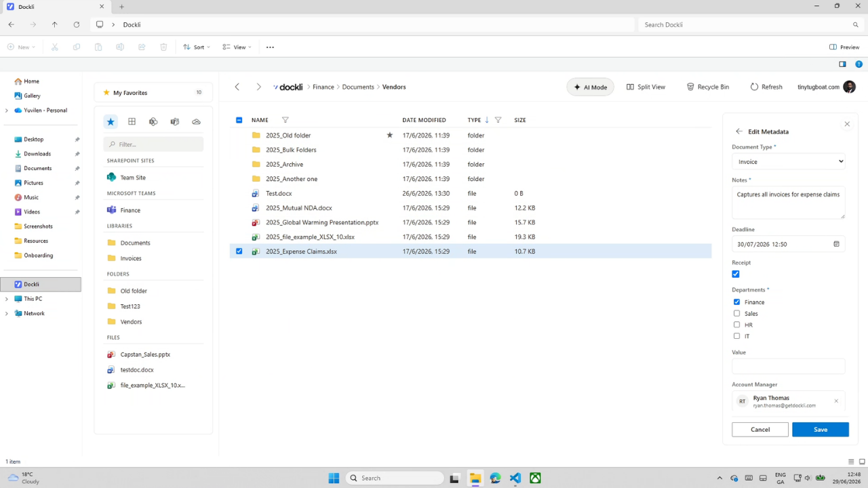The height and width of the screenshot is (488, 868).
Task: Save the metadata changes
Action: tap(821, 429)
